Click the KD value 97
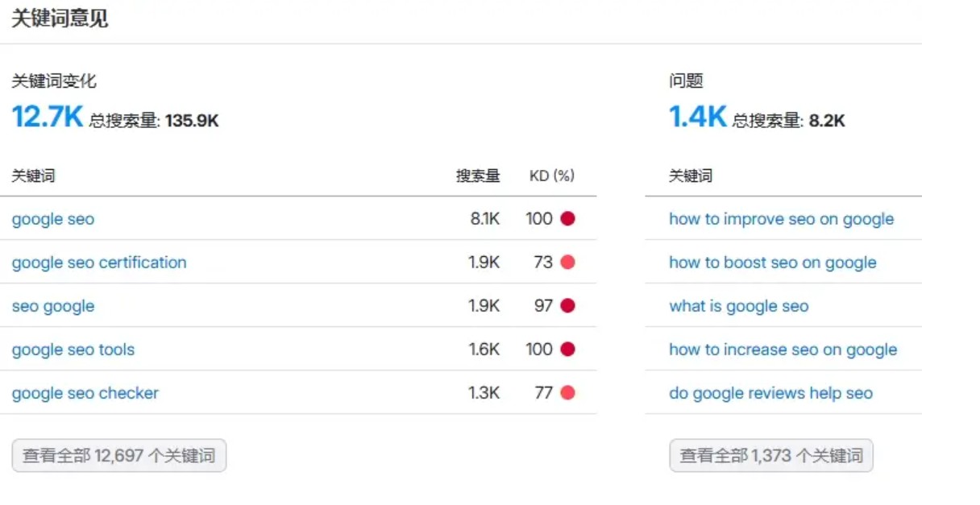 [x=543, y=306]
